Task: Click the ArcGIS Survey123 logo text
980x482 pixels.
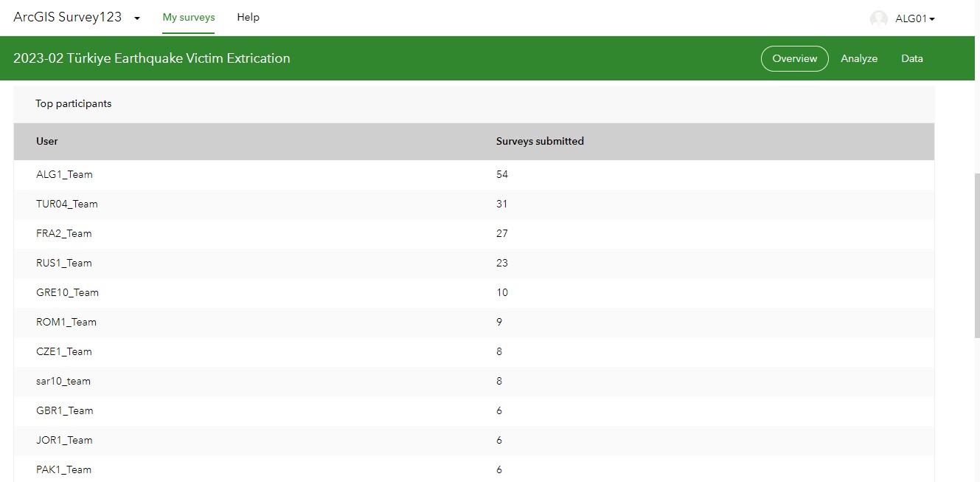Action: (67, 18)
